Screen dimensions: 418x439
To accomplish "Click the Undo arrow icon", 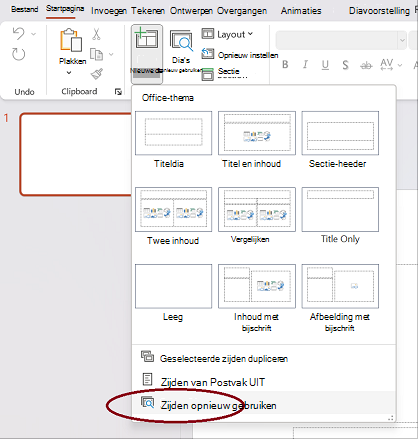I will click(18, 34).
